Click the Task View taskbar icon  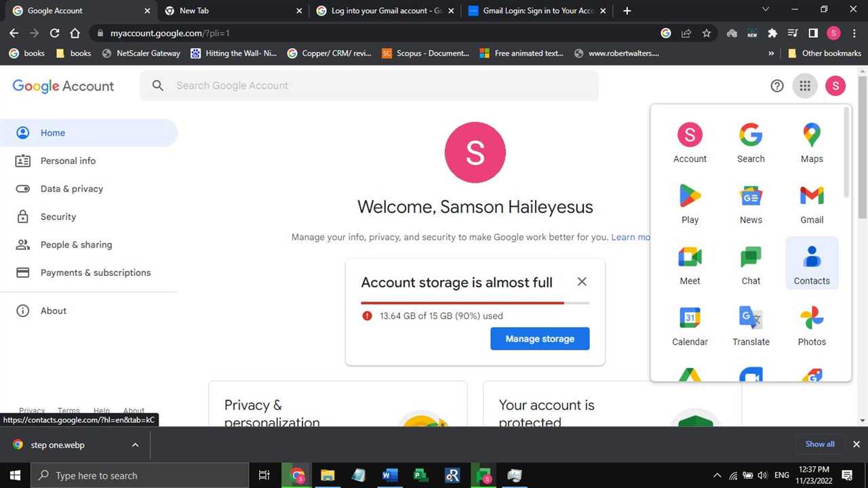click(264, 475)
